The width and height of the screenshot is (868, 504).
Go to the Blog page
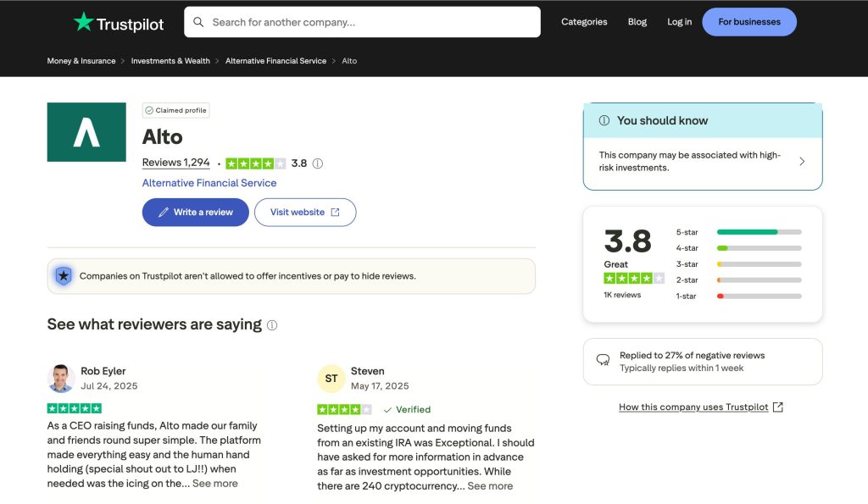point(637,22)
